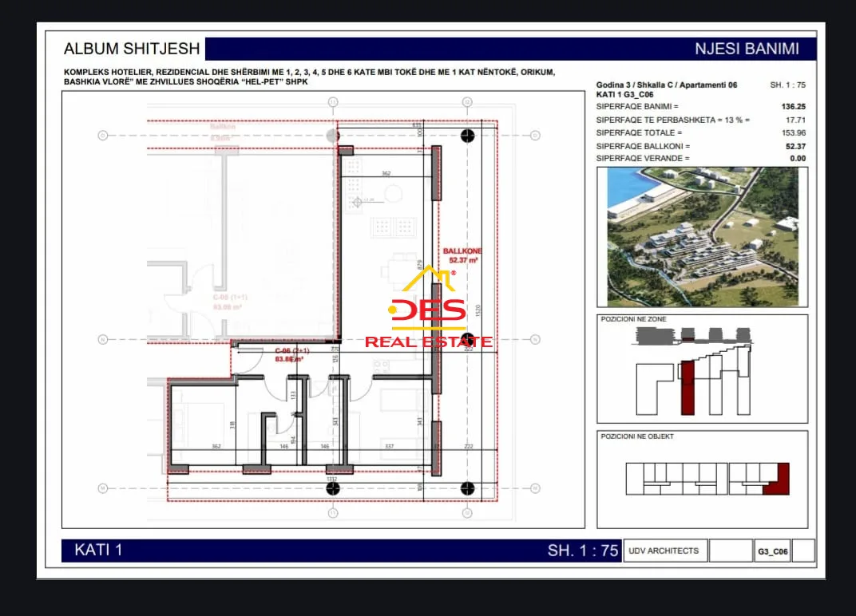Select the shared area value "17.71"
The width and height of the screenshot is (856, 616).
[795, 120]
